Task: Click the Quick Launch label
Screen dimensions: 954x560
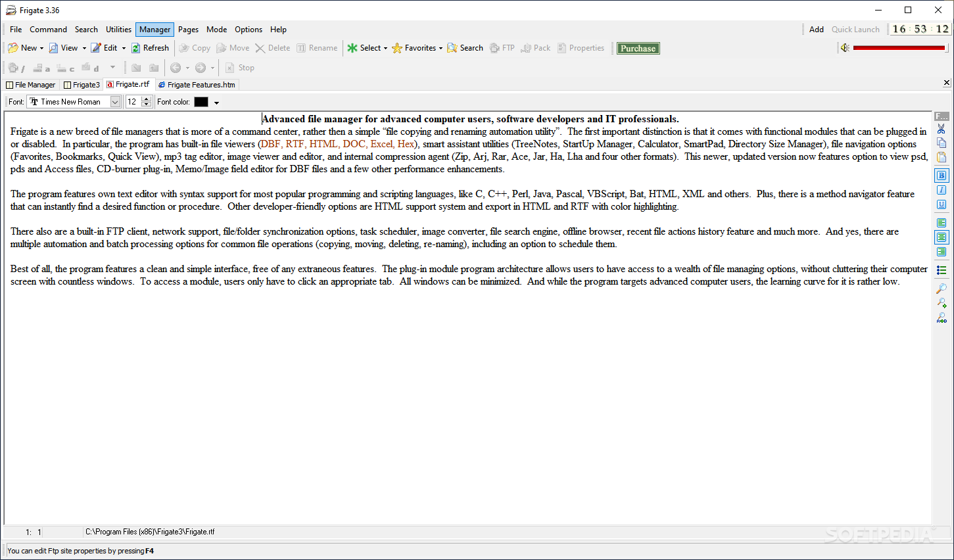Action: 855,30
